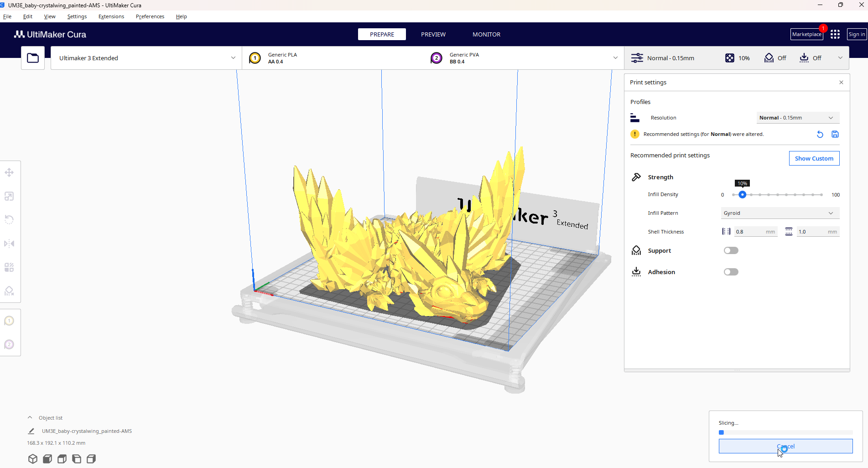Enable the Adhesion toggle

[731, 271]
